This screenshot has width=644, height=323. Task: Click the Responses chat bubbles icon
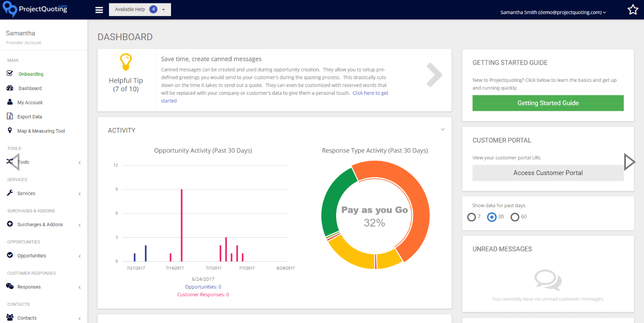point(10,286)
